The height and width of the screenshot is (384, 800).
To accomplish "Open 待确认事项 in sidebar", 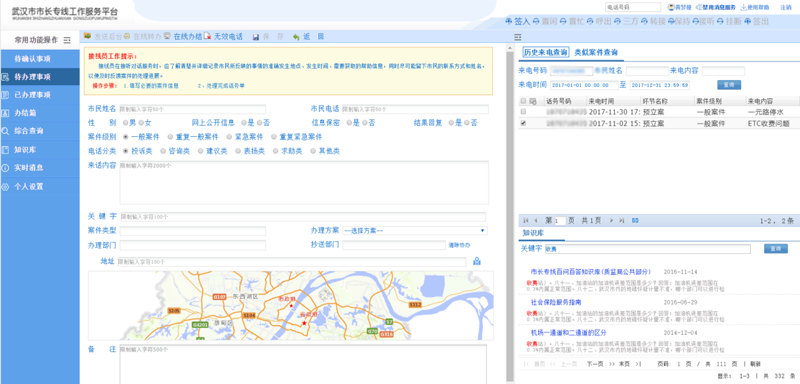I will 40,58.
